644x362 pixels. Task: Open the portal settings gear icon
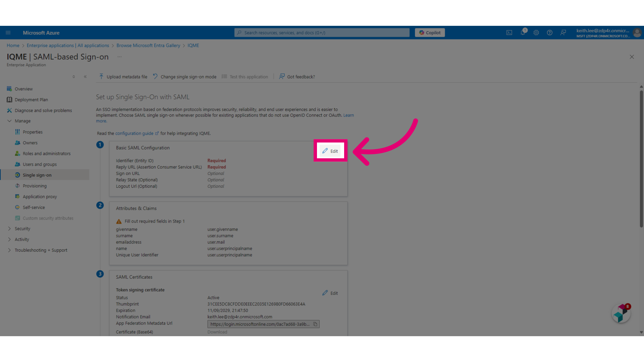(536, 33)
